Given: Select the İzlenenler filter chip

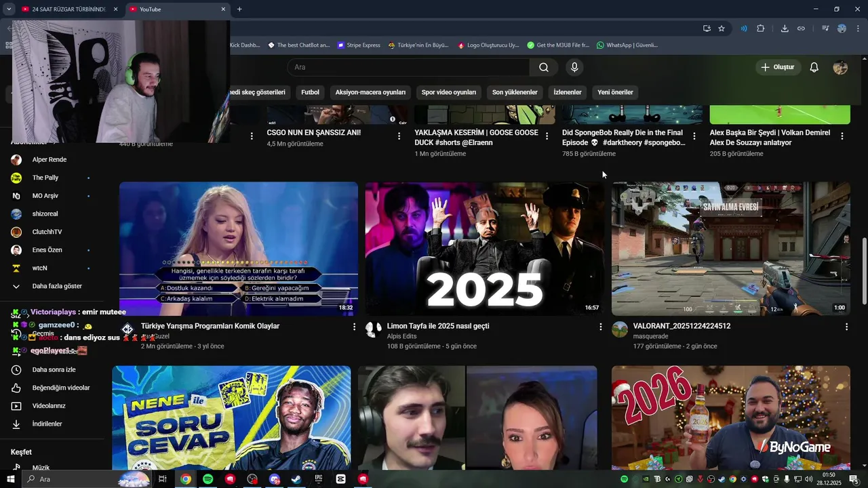Looking at the screenshot, I should tap(568, 92).
